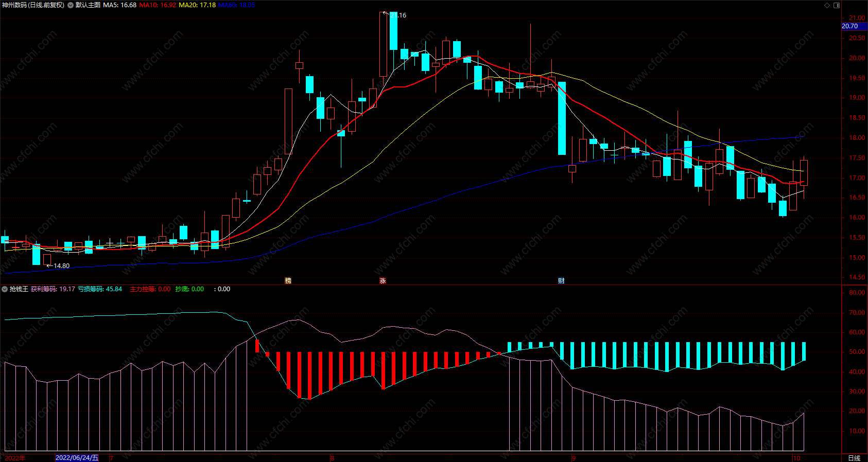
Task: Click the 14.80 low price annotation
Action: coord(61,266)
